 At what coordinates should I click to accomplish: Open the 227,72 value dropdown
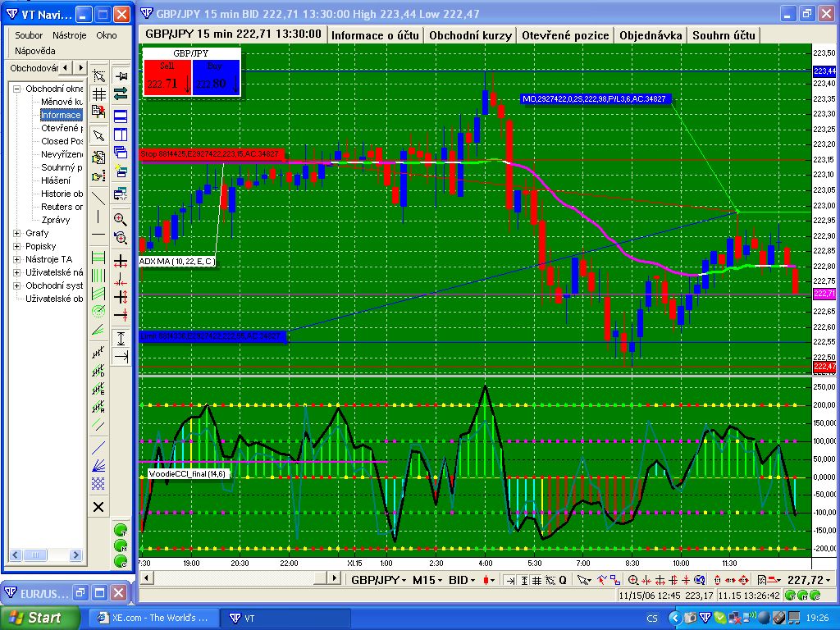[x=809, y=580]
